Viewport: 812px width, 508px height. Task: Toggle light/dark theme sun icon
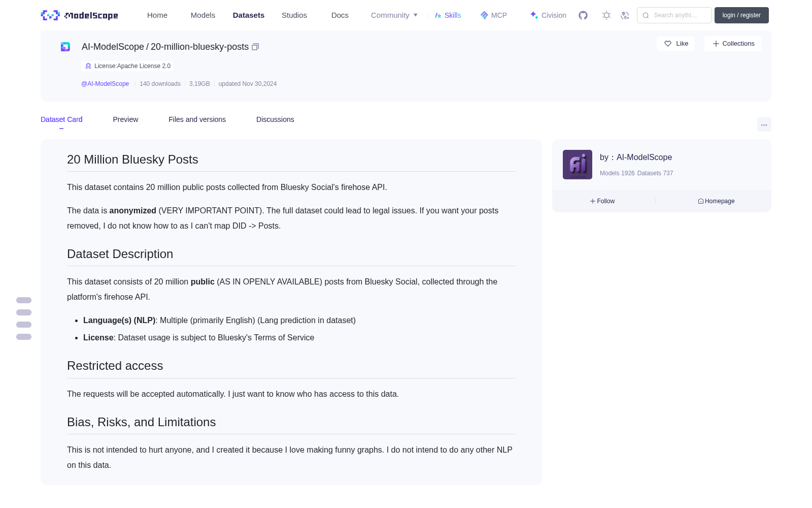click(x=606, y=15)
